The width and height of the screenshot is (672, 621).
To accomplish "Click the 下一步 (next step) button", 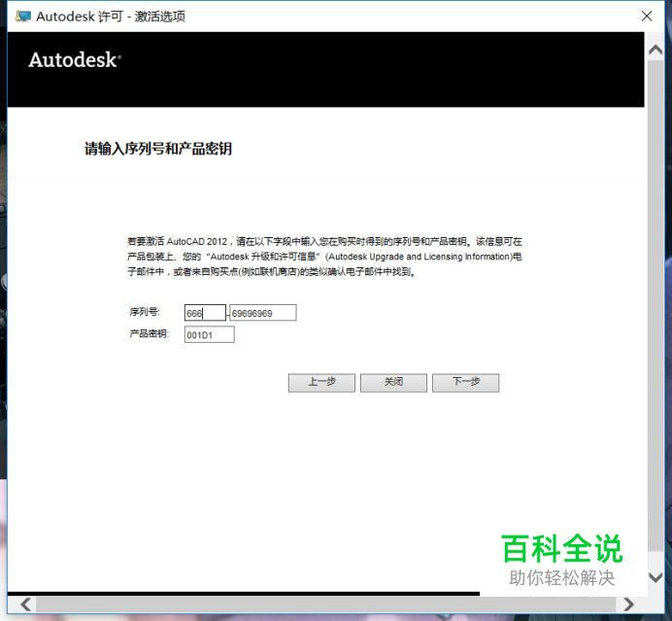I will coord(465,382).
